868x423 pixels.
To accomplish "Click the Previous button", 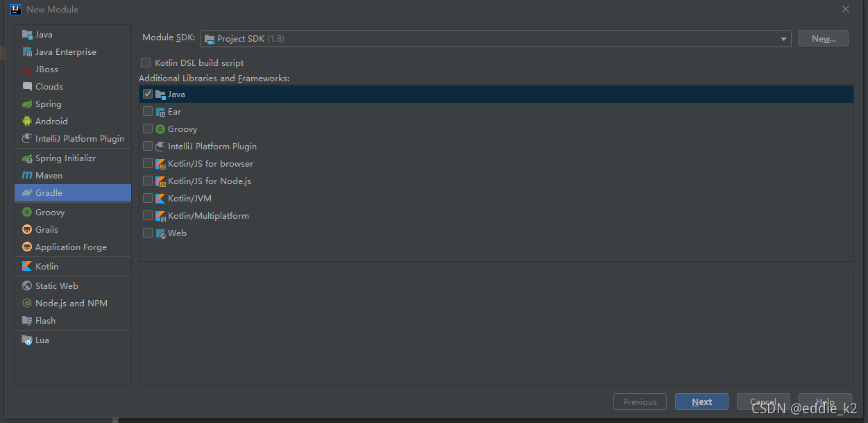I will pyautogui.click(x=640, y=401).
